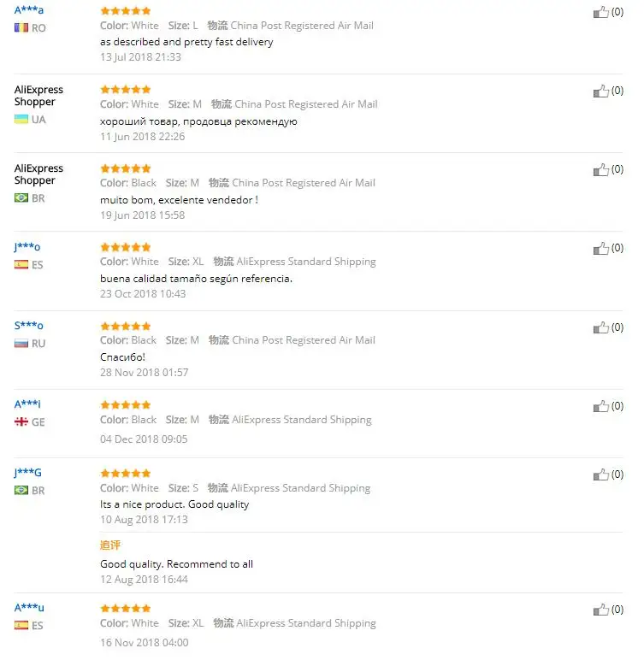This screenshot has height=660, width=644.
Task: Thumbs-up A***u's review from 16 Nov 2018
Action: point(601,610)
